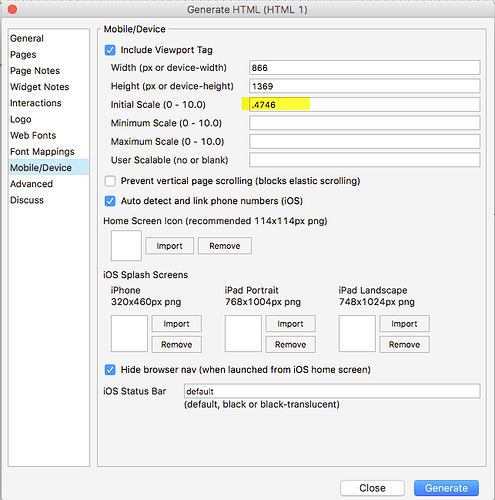Uncheck Include Viewport Tag

point(110,50)
